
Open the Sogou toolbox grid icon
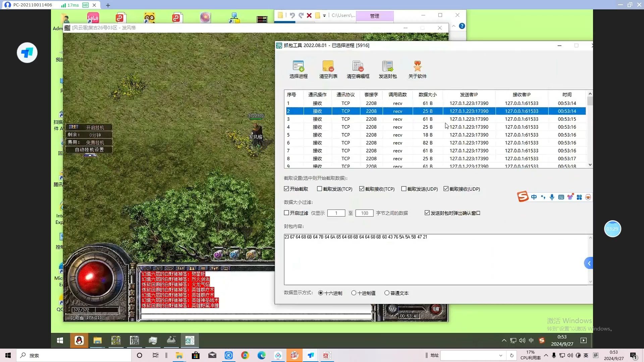point(579,197)
